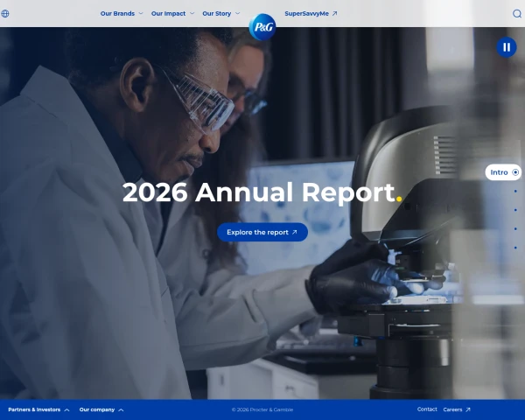Pause the background video
The image size is (525, 420).
[x=507, y=47]
